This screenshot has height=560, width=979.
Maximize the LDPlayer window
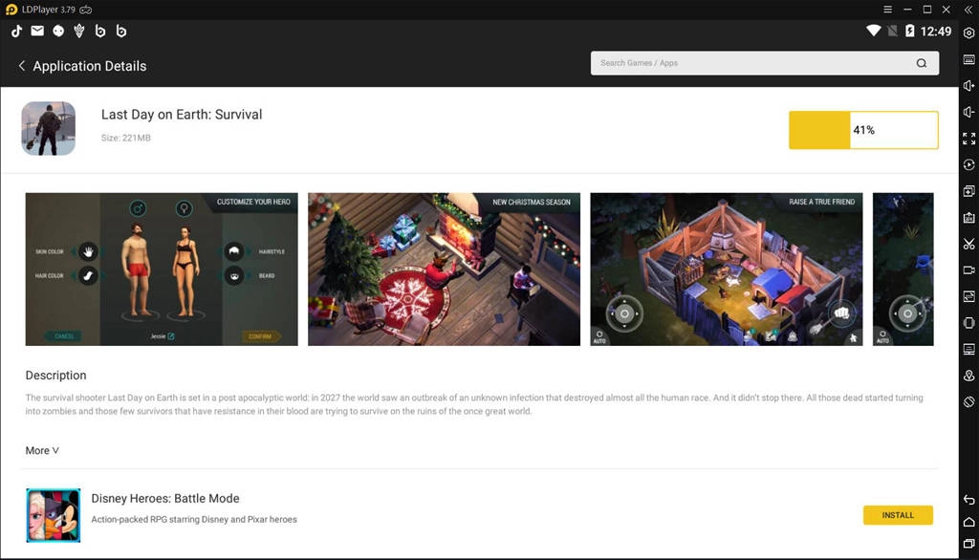coord(927,10)
